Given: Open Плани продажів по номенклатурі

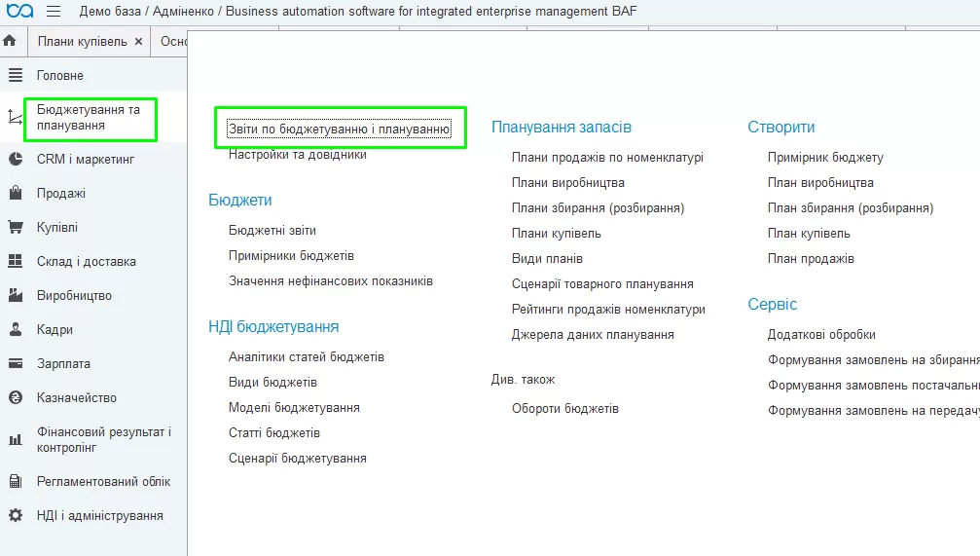Looking at the screenshot, I should tap(607, 158).
